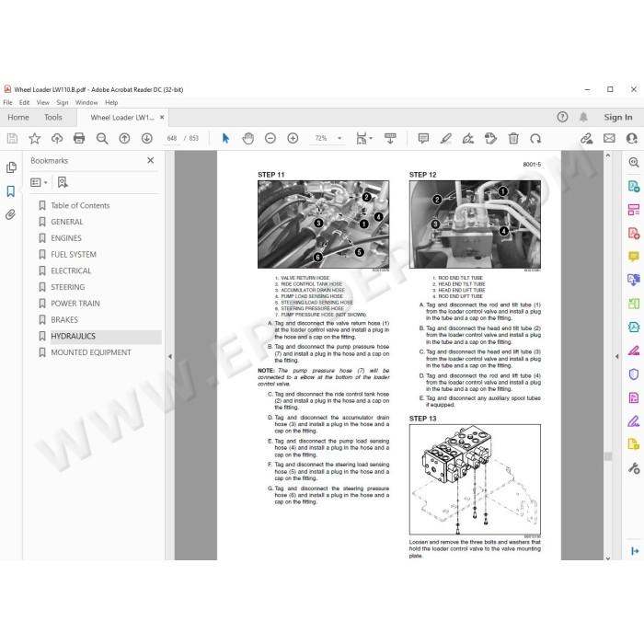644x644 pixels.
Task: Open the Help menu
Action: pyautogui.click(x=111, y=103)
